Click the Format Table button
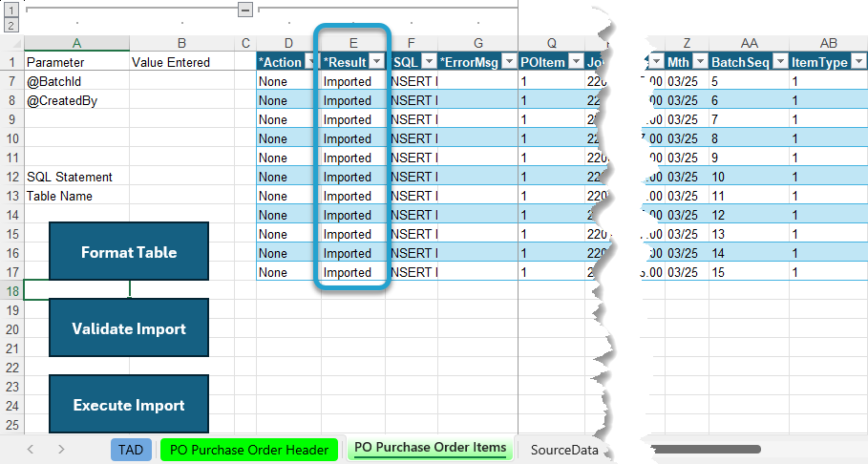This screenshot has height=464, width=868. coord(129,251)
